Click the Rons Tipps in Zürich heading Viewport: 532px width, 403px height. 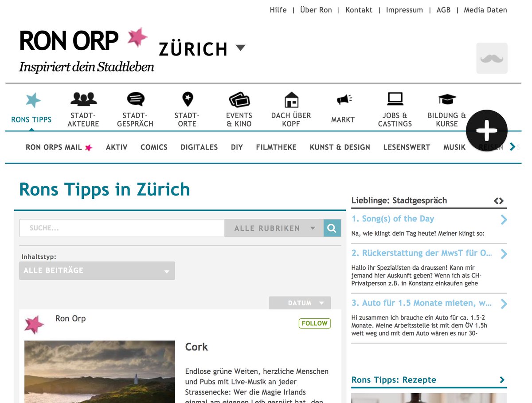coord(105,190)
